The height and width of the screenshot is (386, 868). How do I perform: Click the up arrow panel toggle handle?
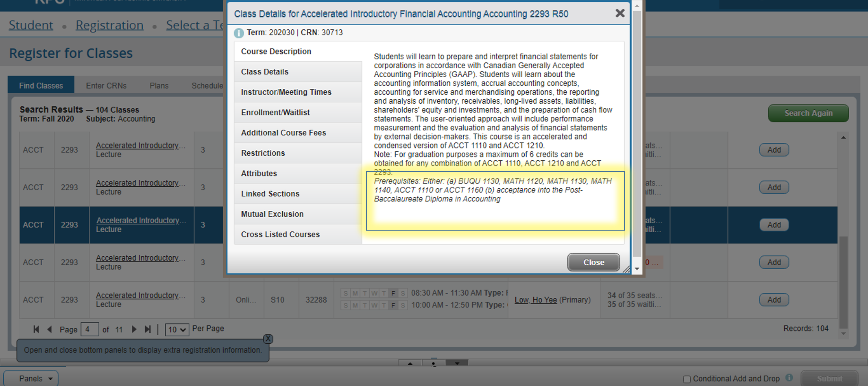click(410, 363)
